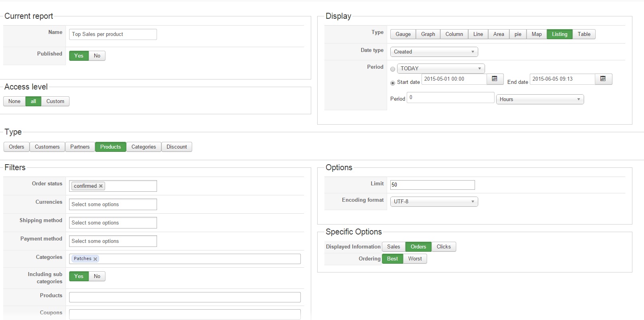Screen dimensions: 644x320
Task: Open the Hours period unit dropdown
Action: (x=540, y=99)
